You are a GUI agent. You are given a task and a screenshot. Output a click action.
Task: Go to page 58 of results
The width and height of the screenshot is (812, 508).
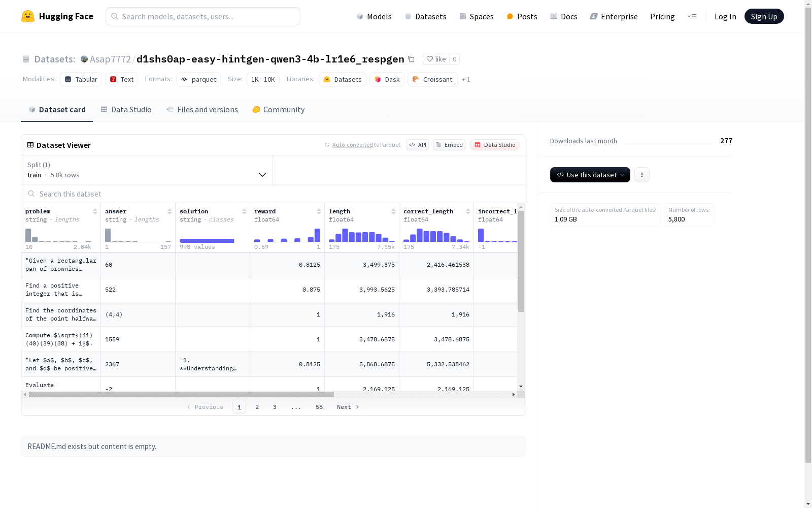coord(319,407)
